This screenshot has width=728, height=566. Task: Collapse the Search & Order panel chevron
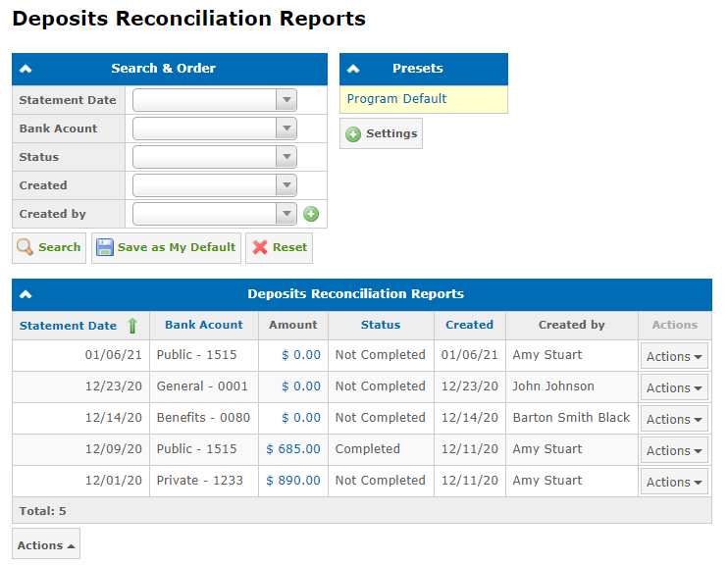[26, 69]
